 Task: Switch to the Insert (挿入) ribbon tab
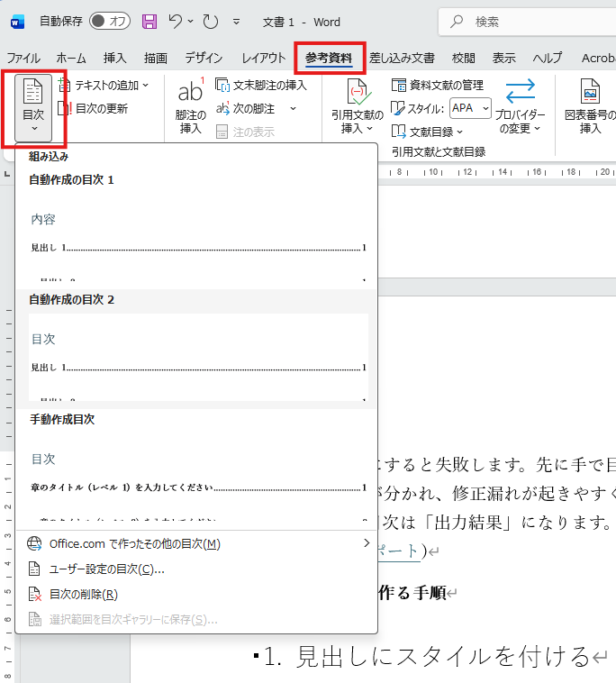click(x=115, y=59)
